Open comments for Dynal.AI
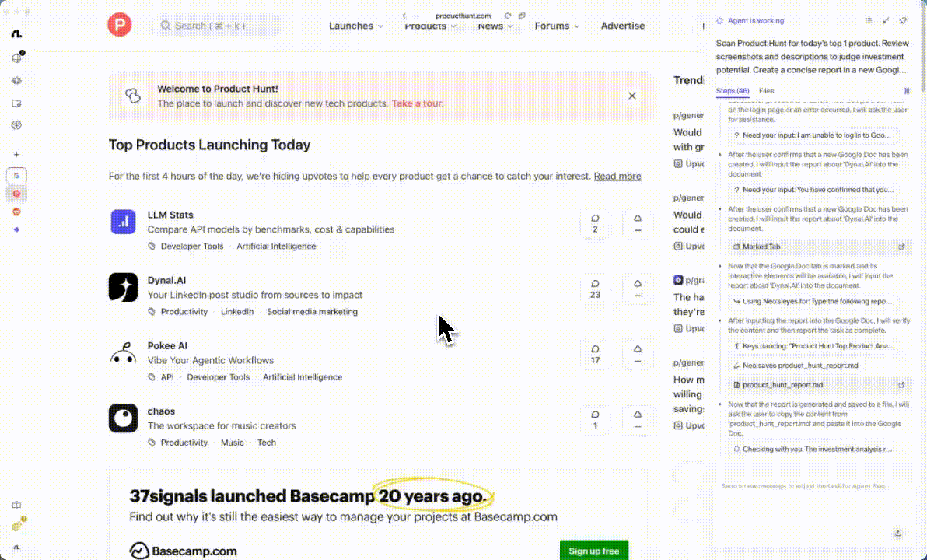 click(x=595, y=289)
